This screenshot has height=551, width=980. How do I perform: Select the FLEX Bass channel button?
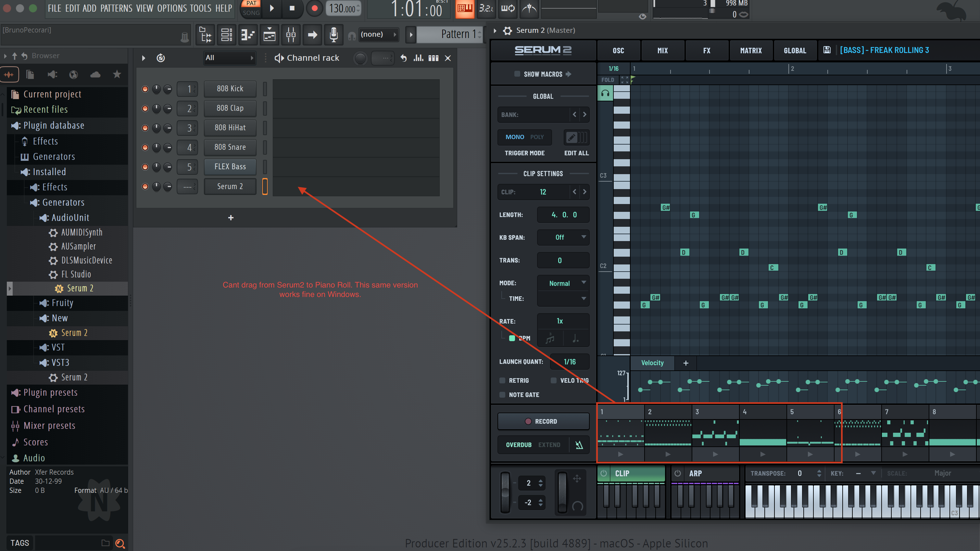[x=230, y=167]
